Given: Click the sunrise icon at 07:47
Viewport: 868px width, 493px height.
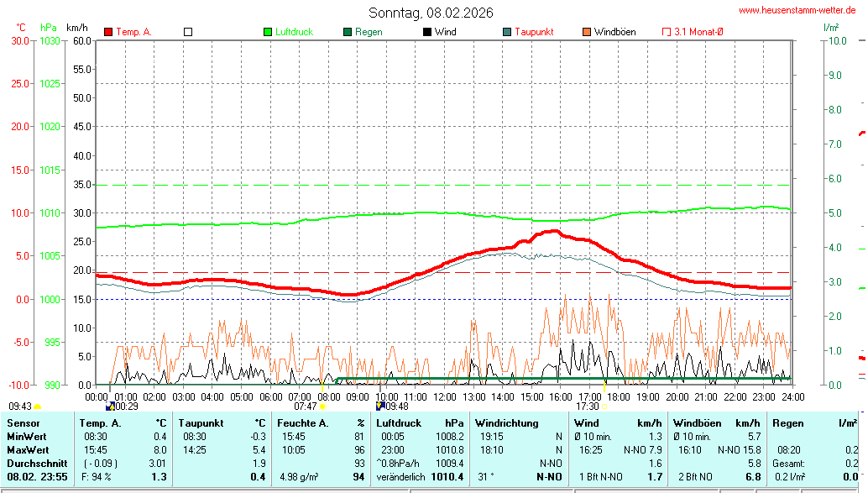Looking at the screenshot, I should (322, 406).
